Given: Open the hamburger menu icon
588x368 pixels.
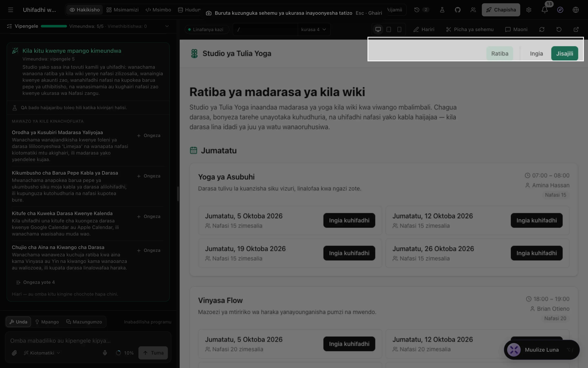Looking at the screenshot, I should point(10,10).
